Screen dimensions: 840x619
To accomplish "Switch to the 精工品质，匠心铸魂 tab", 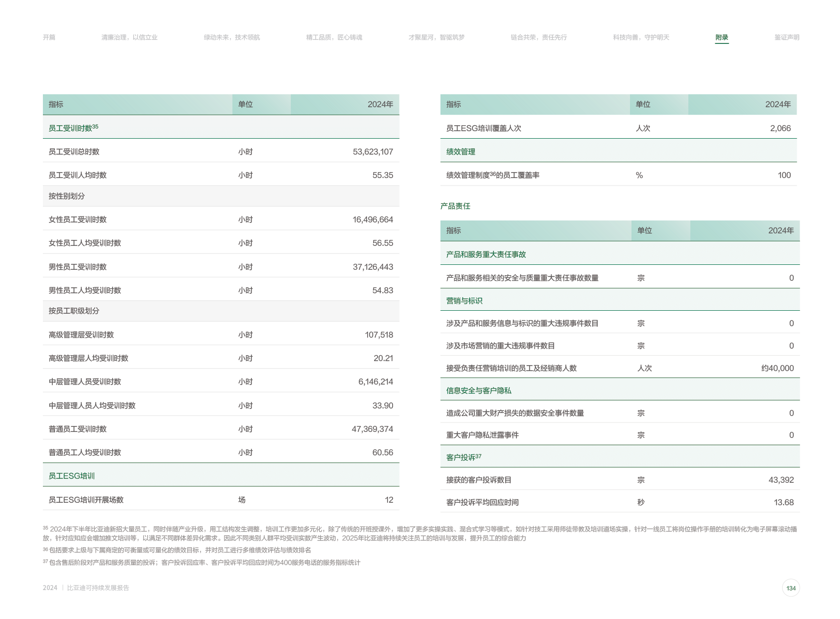I will 334,37.
